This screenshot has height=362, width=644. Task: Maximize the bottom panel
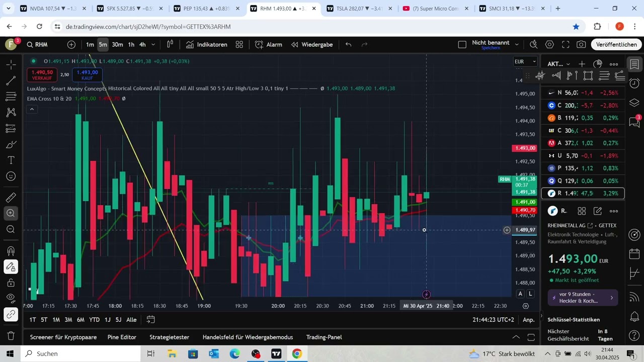531,337
